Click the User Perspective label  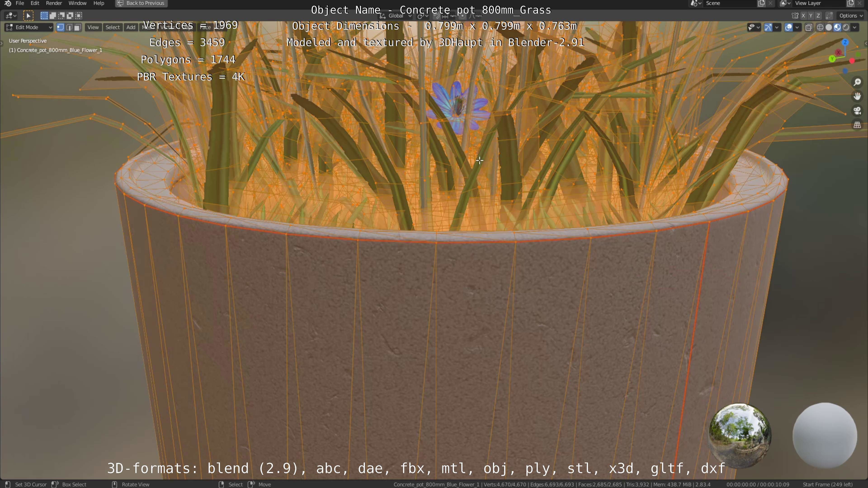[28, 41]
